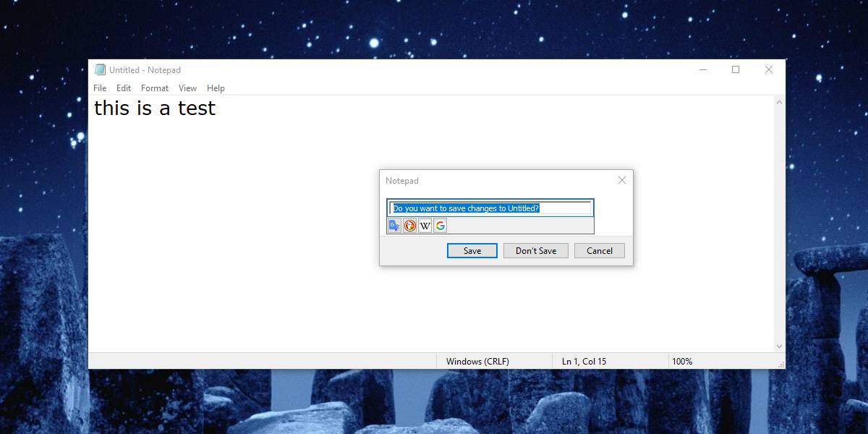This screenshot has width=868, height=434.
Task: Click the "Notepad" dialog title text
Action: pyautogui.click(x=402, y=181)
